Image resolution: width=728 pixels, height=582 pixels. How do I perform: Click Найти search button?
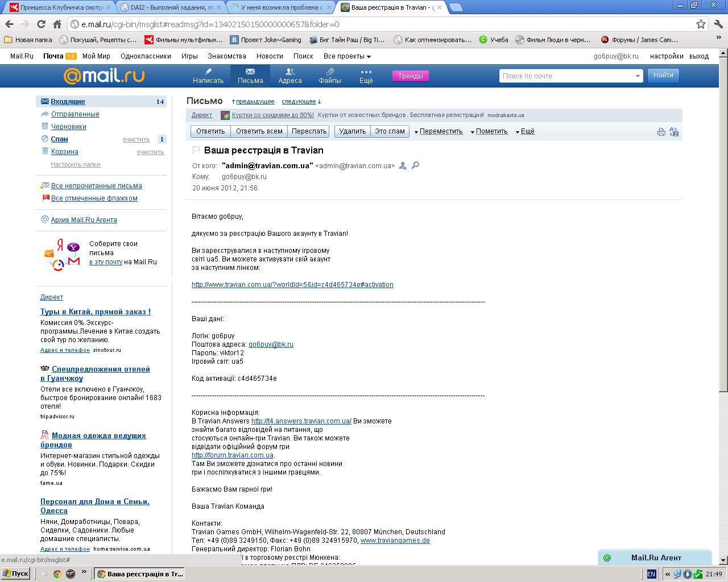[663, 75]
